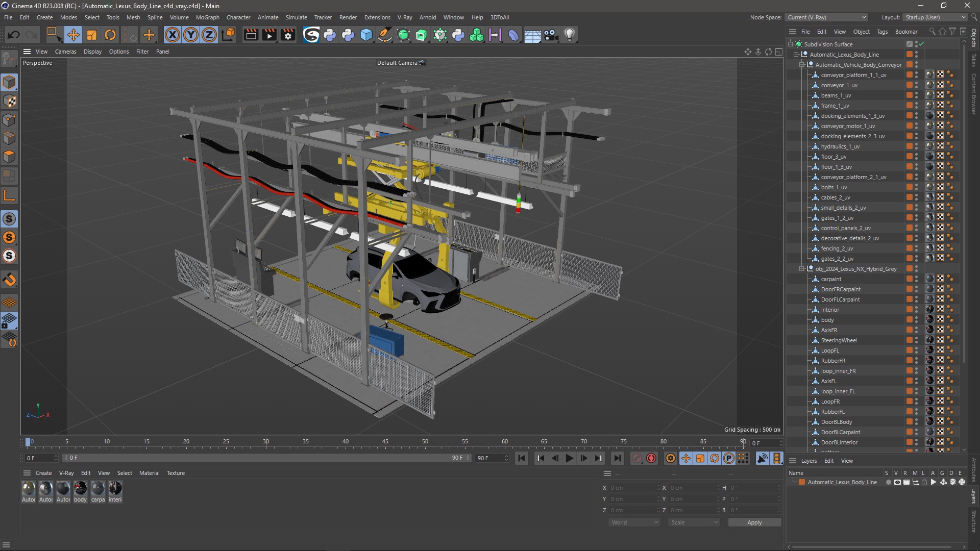Click timeline at frame 45

click(385, 443)
